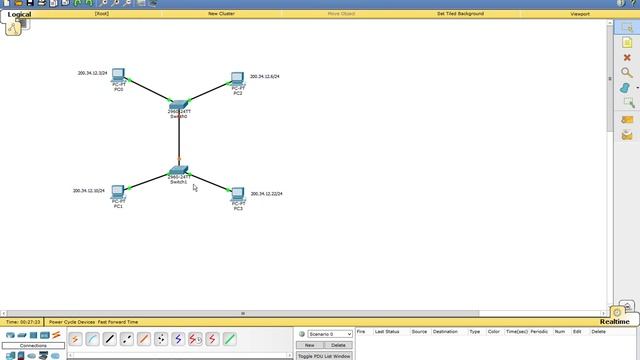Choose the Serial DTE red zigzag cable
The width and height of the screenshot is (640, 360).
(212, 339)
